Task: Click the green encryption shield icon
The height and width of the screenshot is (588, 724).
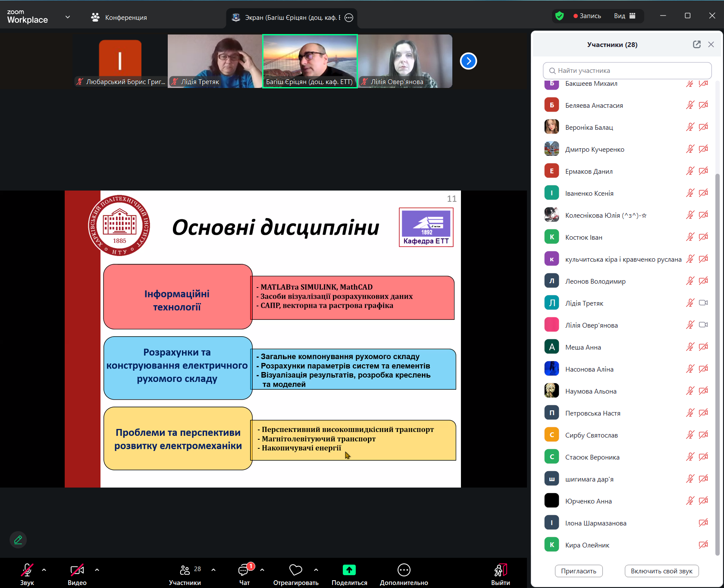Action: [x=559, y=16]
